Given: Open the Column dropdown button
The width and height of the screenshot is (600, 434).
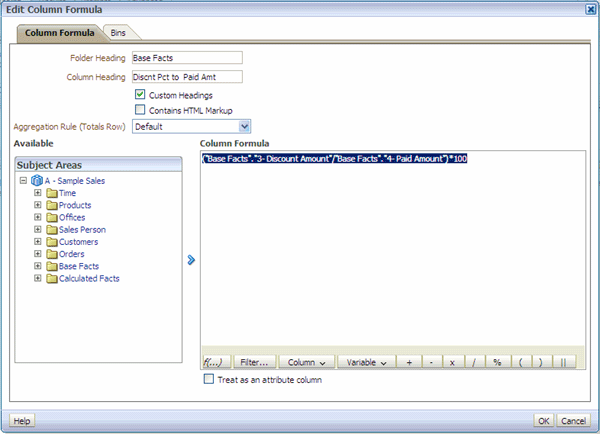Looking at the screenshot, I should coord(307,362).
